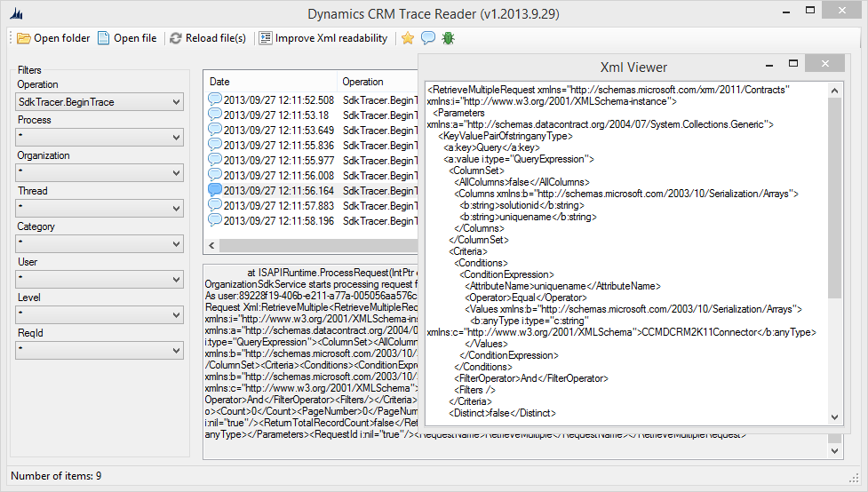The height and width of the screenshot is (492, 868).
Task: Open the ReqId filter dropdown
Action: 100,350
